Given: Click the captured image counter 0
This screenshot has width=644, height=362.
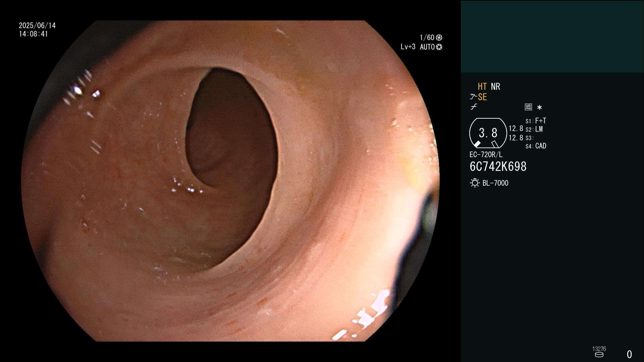Looking at the screenshot, I should [x=629, y=354].
